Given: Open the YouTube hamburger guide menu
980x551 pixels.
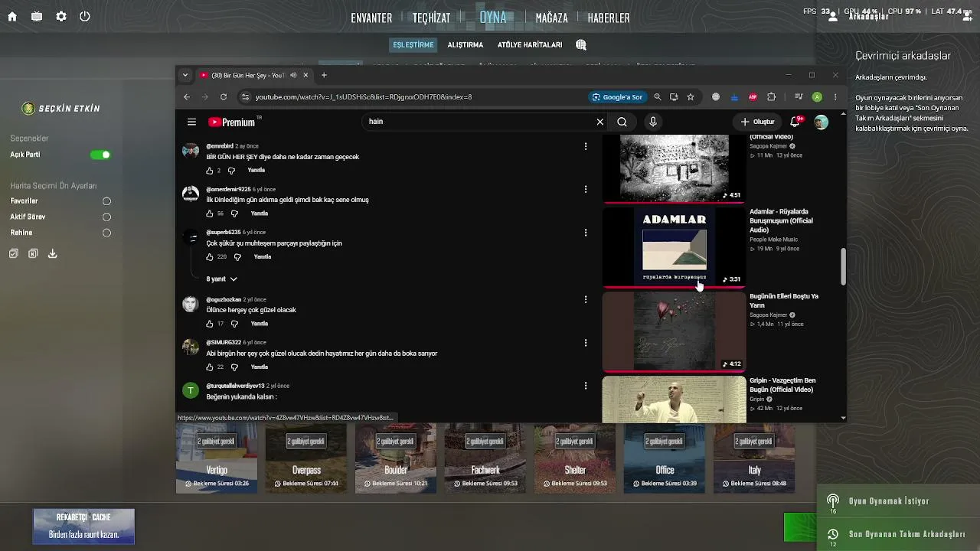Looking at the screenshot, I should pyautogui.click(x=191, y=122).
